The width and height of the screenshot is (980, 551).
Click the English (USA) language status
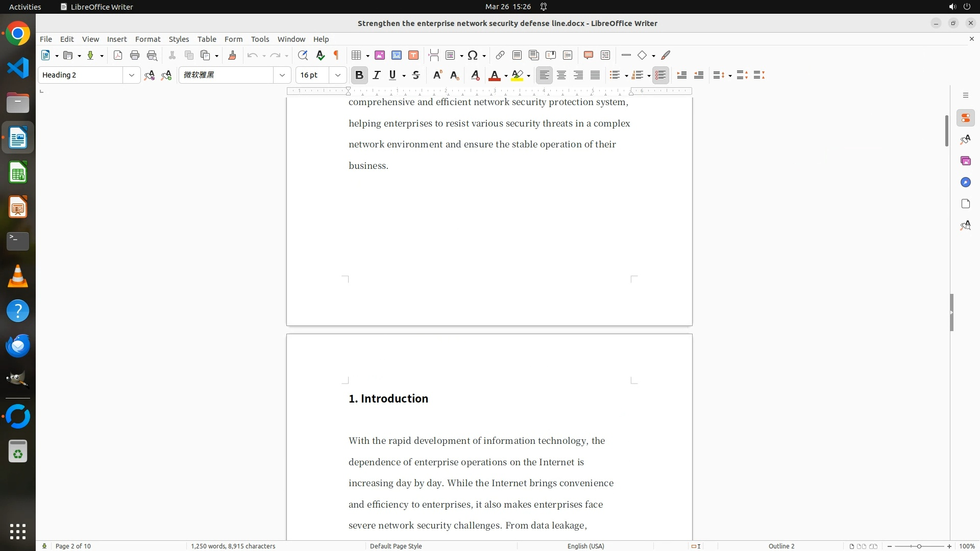tap(585, 546)
